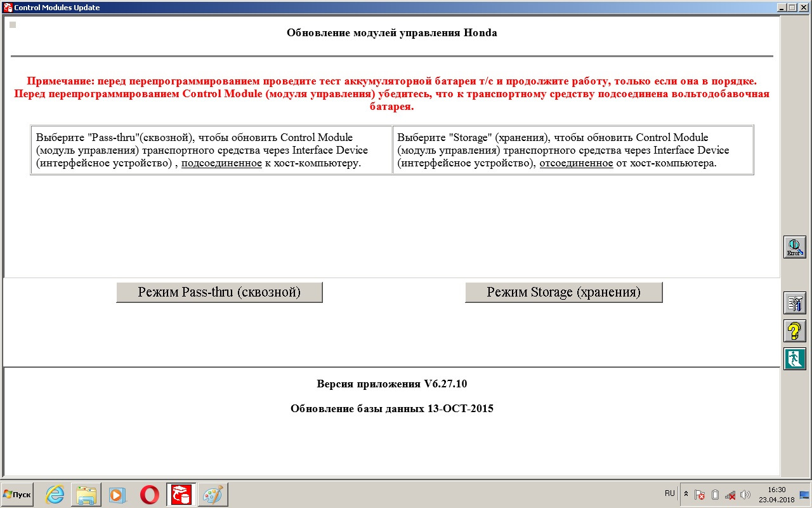Click the Show Desktop icon in the tray
This screenshot has height=508, width=812.
click(x=804, y=495)
